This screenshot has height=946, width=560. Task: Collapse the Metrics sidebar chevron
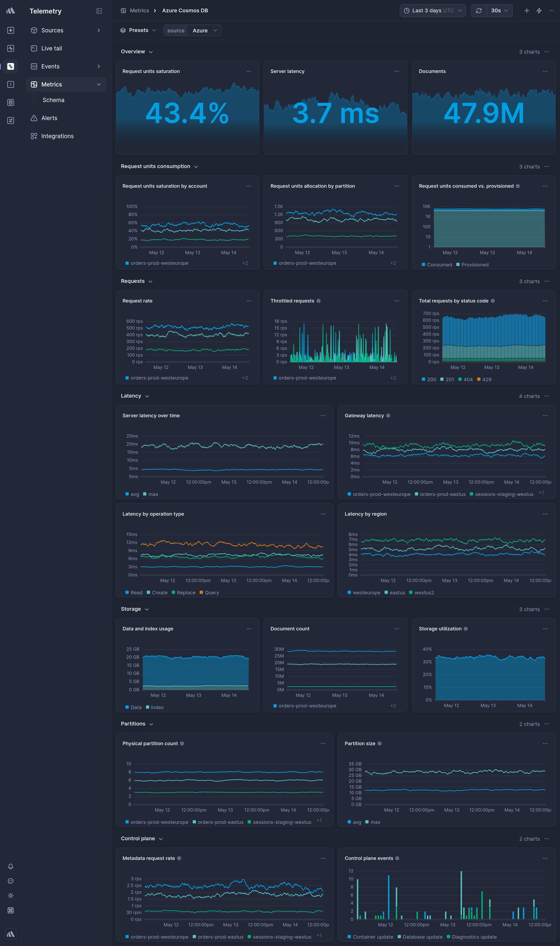point(99,85)
